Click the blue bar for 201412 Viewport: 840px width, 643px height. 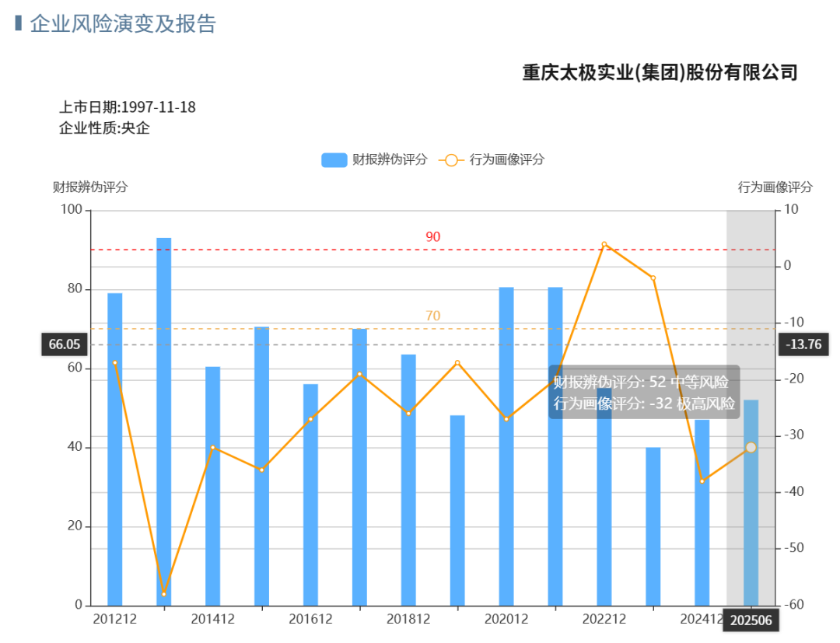tap(212, 486)
